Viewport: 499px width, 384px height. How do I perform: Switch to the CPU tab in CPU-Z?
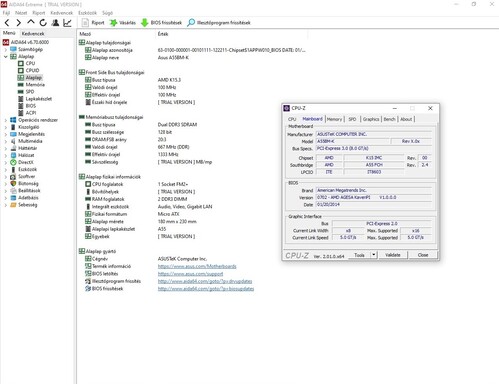pyautogui.click(x=292, y=119)
